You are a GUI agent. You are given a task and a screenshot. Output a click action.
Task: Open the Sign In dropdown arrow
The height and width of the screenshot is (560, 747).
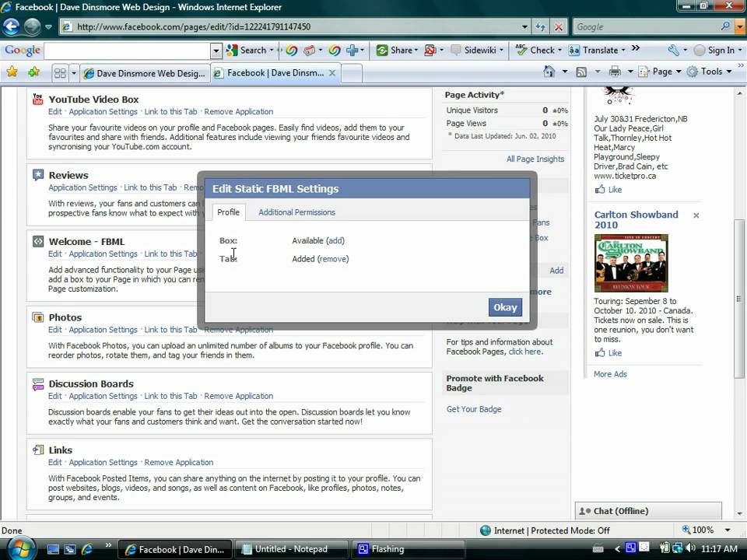pos(740,50)
